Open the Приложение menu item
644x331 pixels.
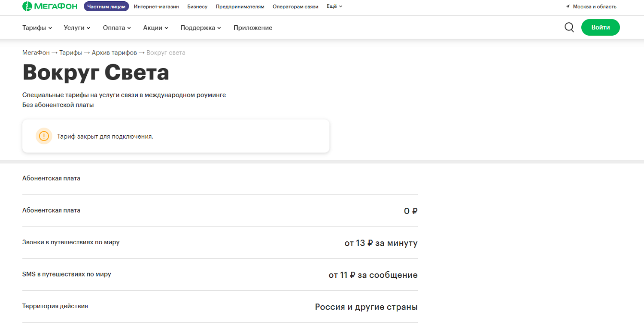tap(253, 27)
